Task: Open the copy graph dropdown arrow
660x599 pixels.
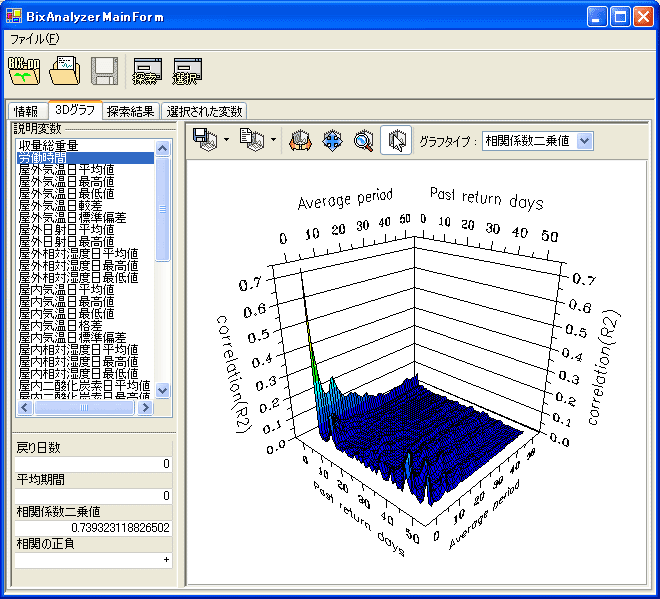Action: [x=274, y=140]
